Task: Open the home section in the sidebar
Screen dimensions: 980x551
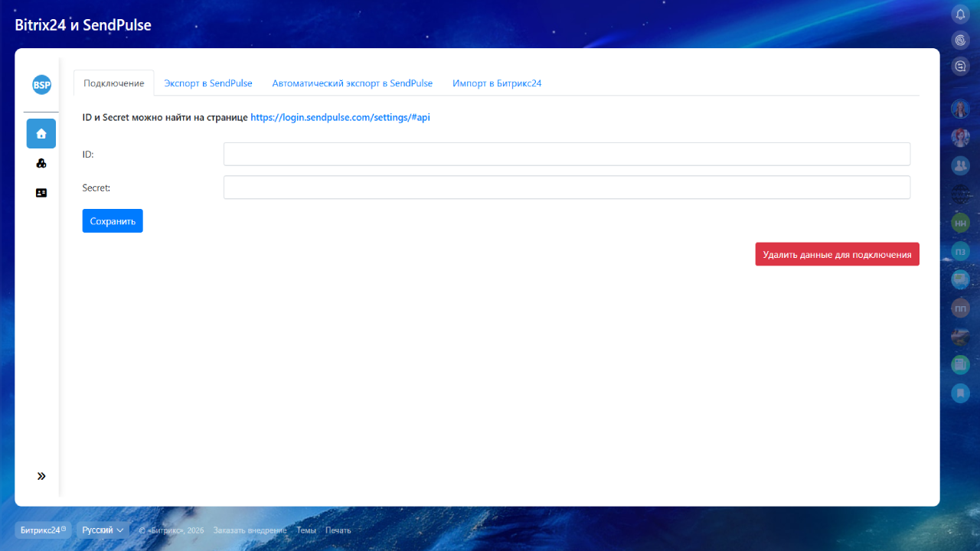Action: point(41,133)
